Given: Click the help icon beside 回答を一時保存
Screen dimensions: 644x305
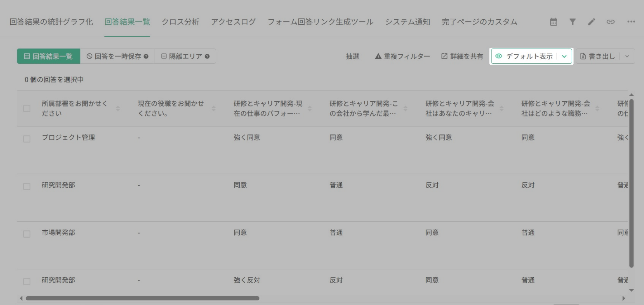Looking at the screenshot, I should pyautogui.click(x=146, y=57).
